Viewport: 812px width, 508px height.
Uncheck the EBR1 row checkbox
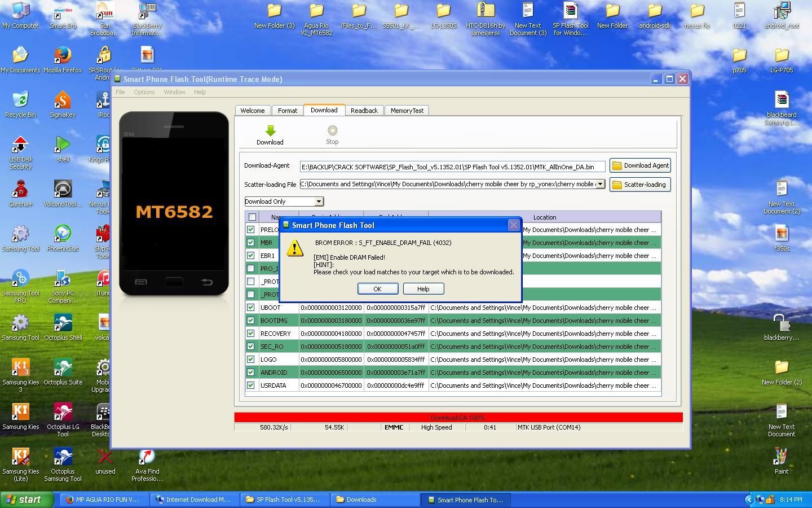click(251, 256)
